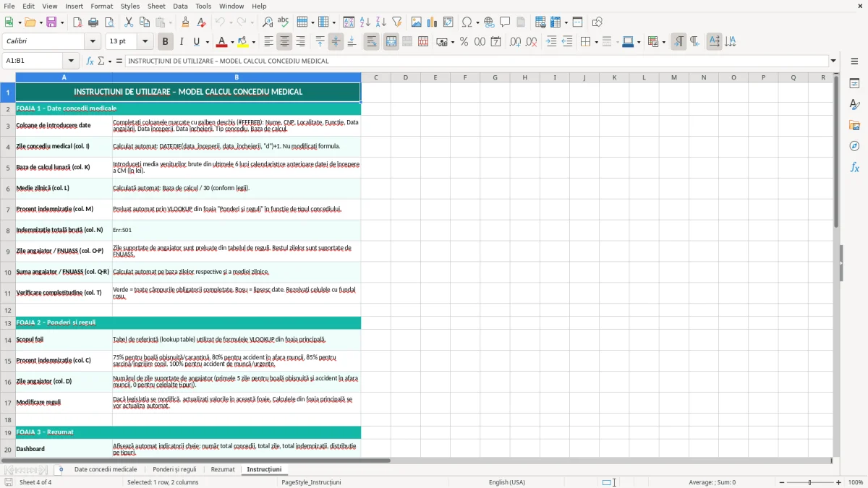Click the Add Decimal Place icon
Screen dimensions: 868x488
point(515,42)
